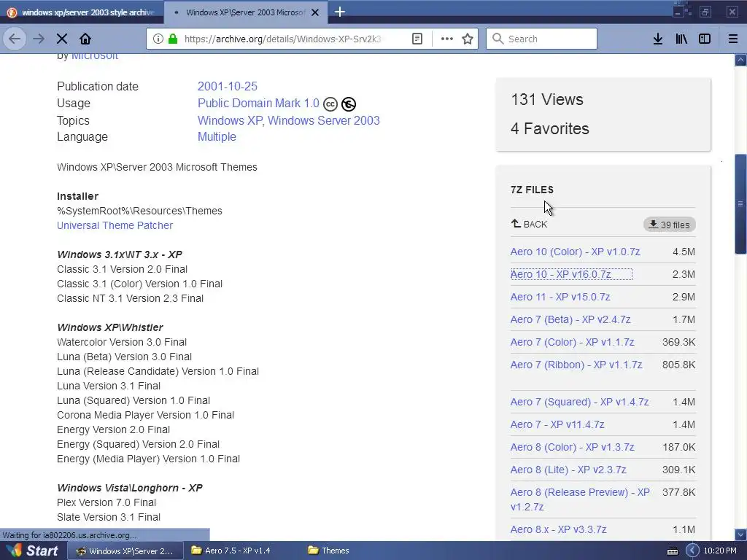Click the keyboard icon in system tray
This screenshot has width=747, height=560.
[672, 551]
